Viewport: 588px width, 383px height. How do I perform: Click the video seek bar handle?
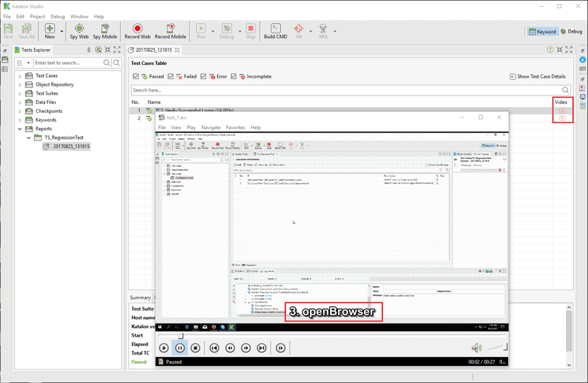pyautogui.click(x=181, y=336)
